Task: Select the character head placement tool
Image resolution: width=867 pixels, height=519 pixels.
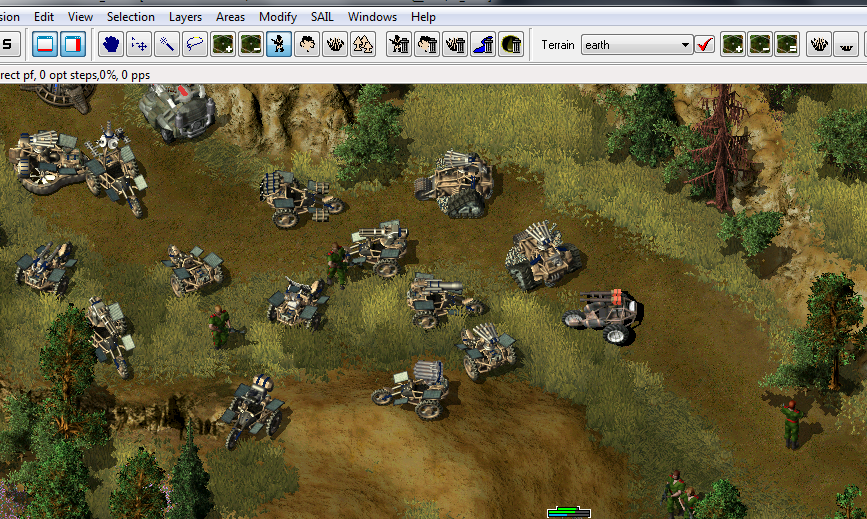Action: click(x=307, y=44)
